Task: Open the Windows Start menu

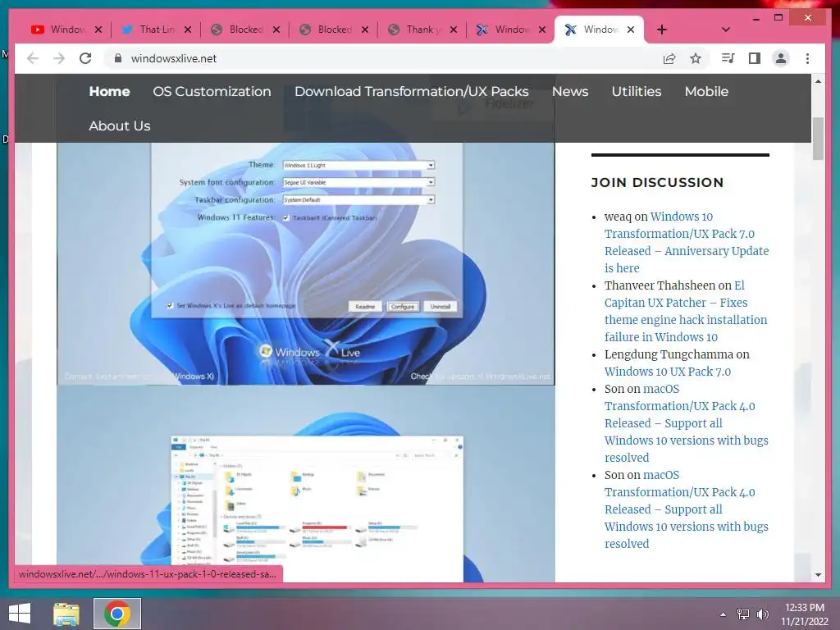Action: coord(20,614)
